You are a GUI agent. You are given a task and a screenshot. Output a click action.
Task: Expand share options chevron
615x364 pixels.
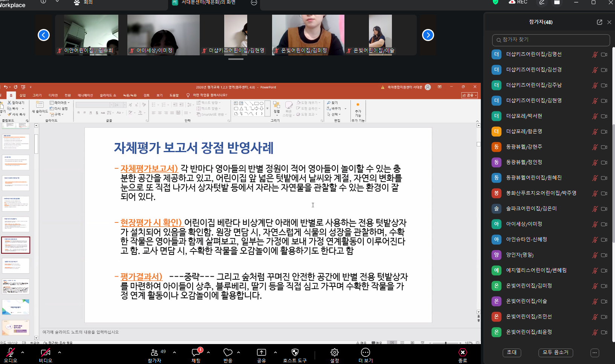(275, 353)
